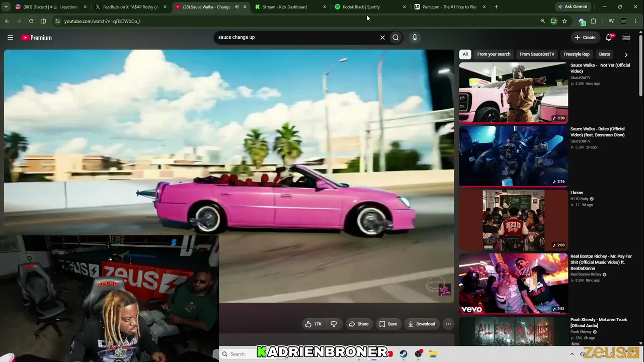Open Ask Gemini
The height and width of the screenshot is (362, 644).
(572, 7)
